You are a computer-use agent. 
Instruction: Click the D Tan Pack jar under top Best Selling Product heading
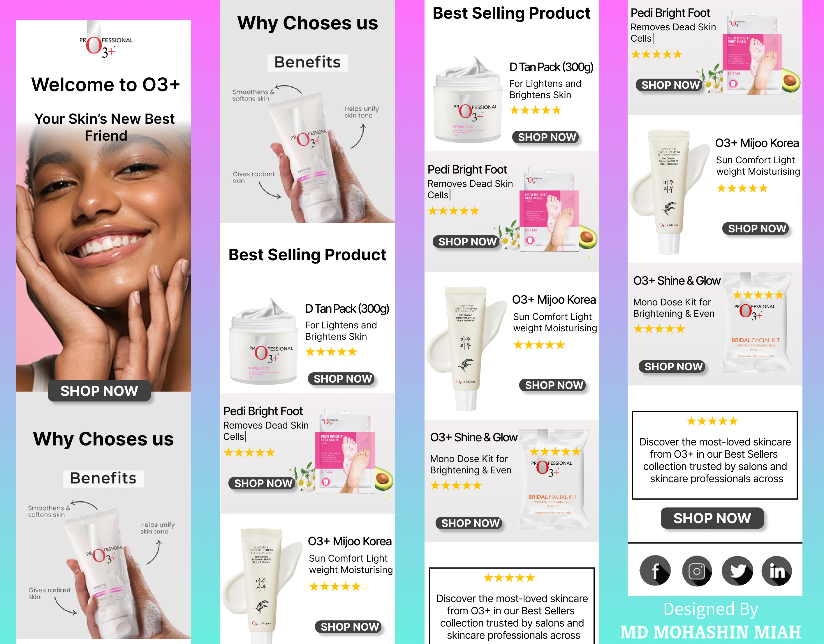click(468, 100)
